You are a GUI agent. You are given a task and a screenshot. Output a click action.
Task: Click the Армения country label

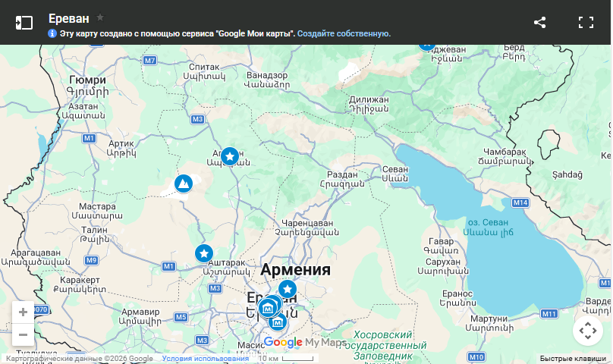click(296, 270)
